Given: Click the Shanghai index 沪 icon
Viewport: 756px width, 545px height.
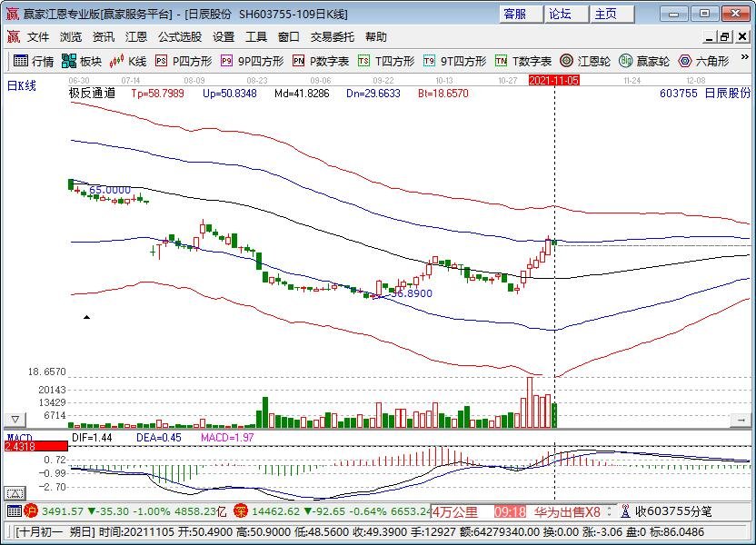Looking at the screenshot, I should (x=31, y=510).
